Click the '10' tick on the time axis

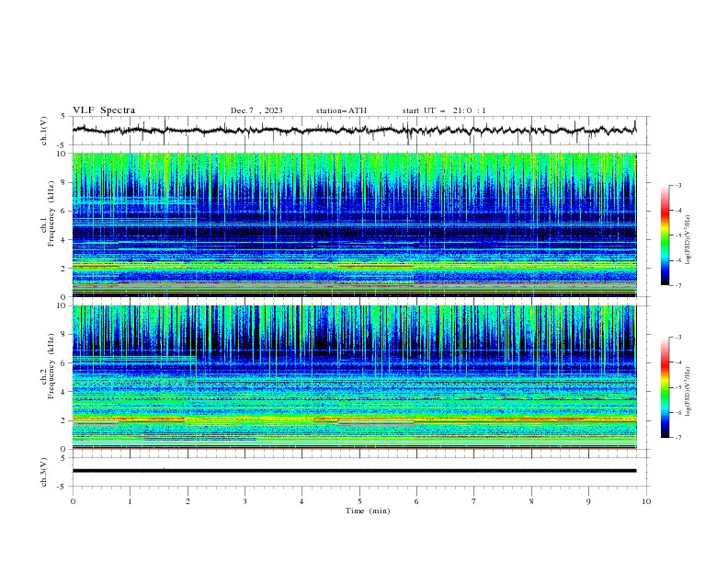coord(646,501)
